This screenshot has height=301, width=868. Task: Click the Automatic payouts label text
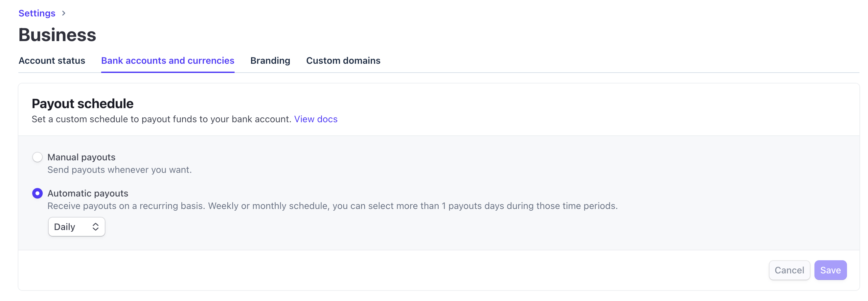click(88, 193)
